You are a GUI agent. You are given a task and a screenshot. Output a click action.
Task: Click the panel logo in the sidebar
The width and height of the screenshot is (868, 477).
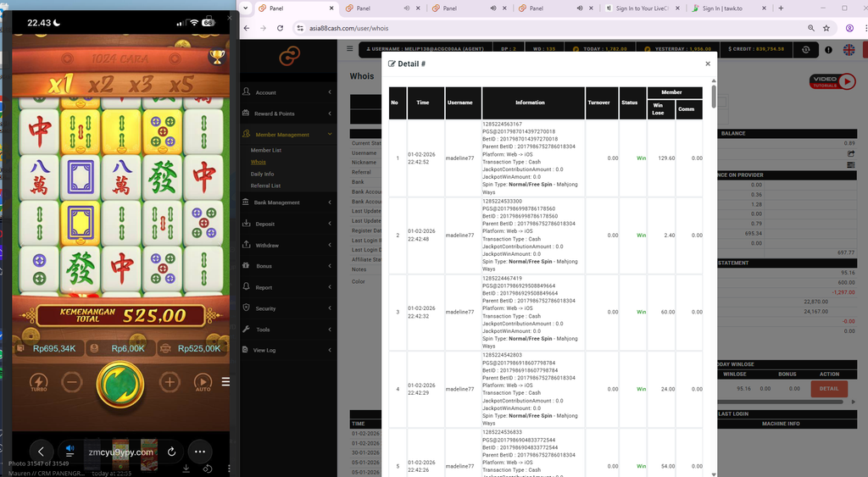[x=290, y=56]
